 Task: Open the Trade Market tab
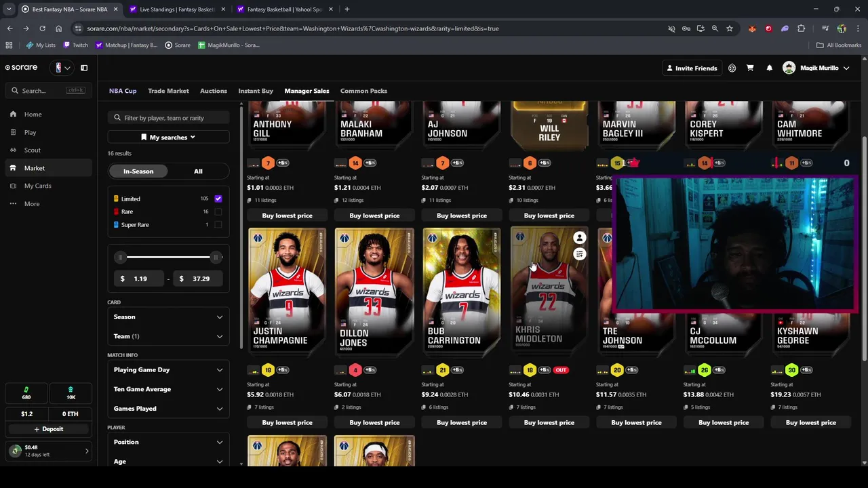[x=168, y=91]
